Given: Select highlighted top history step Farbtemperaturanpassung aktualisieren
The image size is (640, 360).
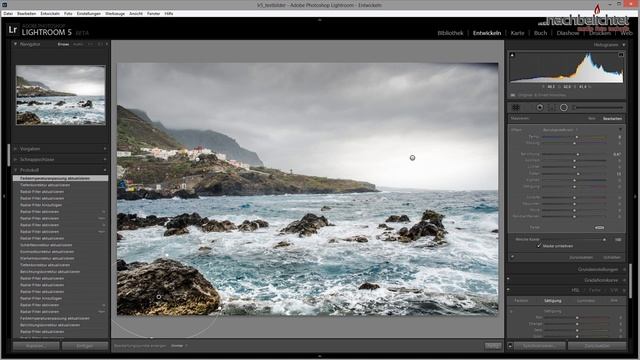Looking at the screenshot, I should pos(60,178).
